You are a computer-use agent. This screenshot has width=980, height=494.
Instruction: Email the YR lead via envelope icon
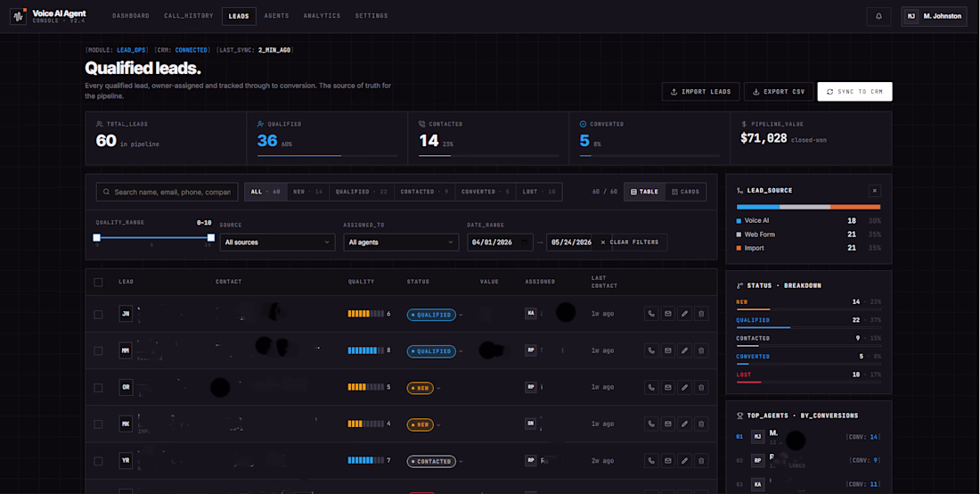tap(667, 461)
